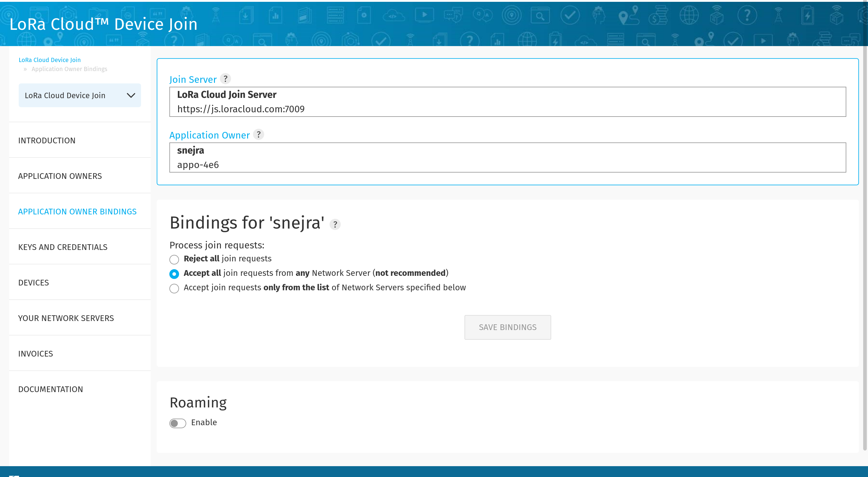Select the LoRa Cloud Join Server field
Screen dimensions: 868x477
[508, 102]
